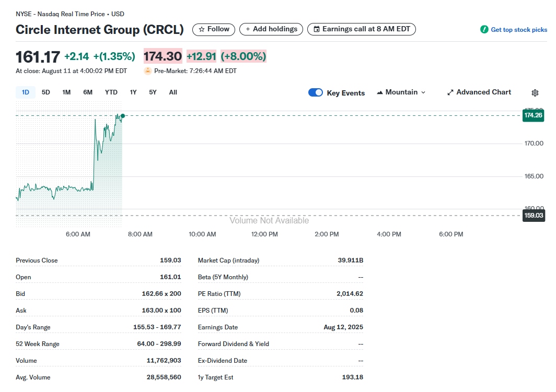Select the 1D time range tab
This screenshot has width=556, height=392.
click(x=26, y=92)
